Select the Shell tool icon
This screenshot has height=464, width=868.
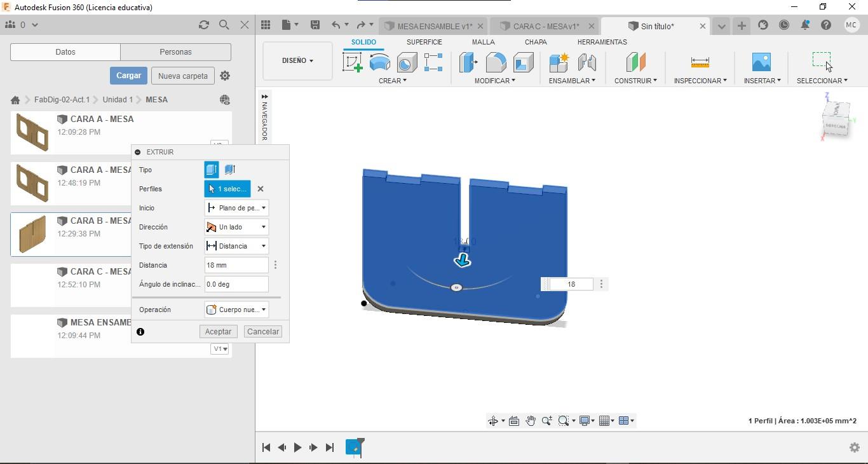tap(524, 62)
